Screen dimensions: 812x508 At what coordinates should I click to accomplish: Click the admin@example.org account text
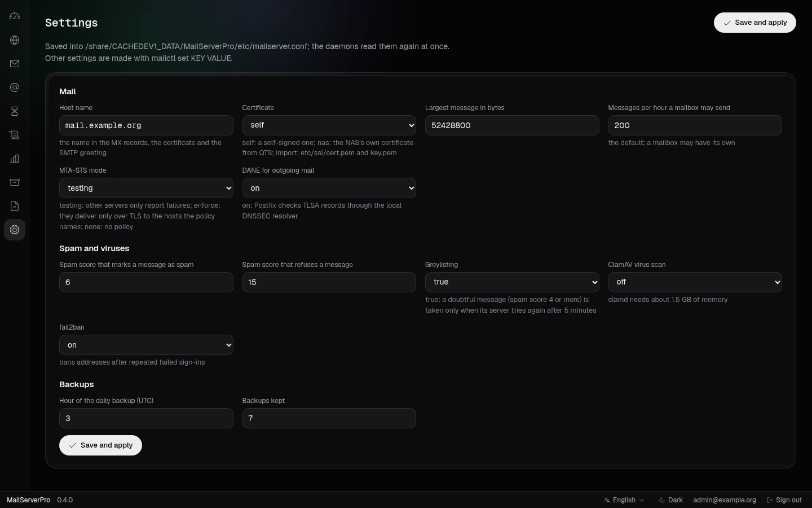[725, 500]
